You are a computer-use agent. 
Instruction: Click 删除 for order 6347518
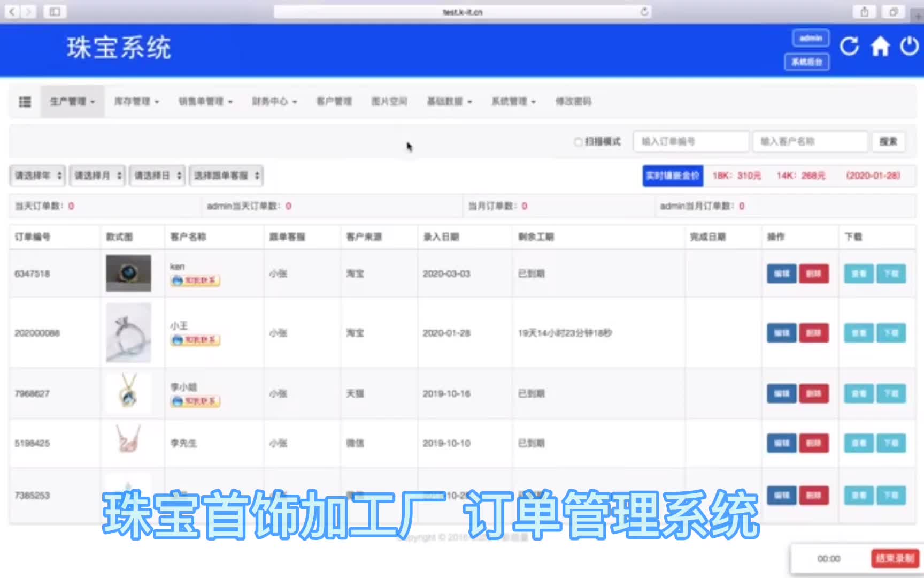814,273
